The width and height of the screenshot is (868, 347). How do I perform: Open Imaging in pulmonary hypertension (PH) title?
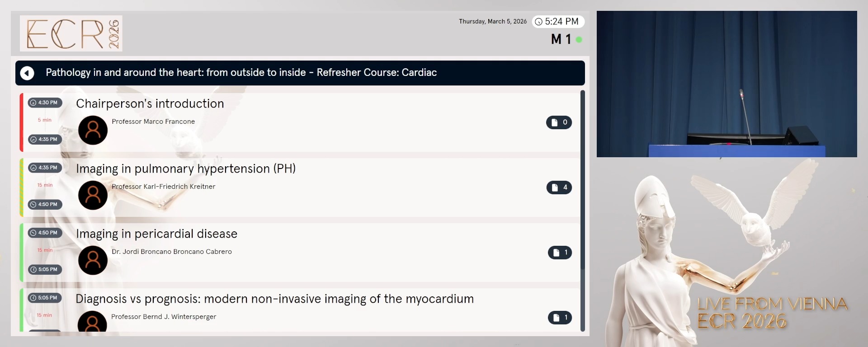point(186,169)
